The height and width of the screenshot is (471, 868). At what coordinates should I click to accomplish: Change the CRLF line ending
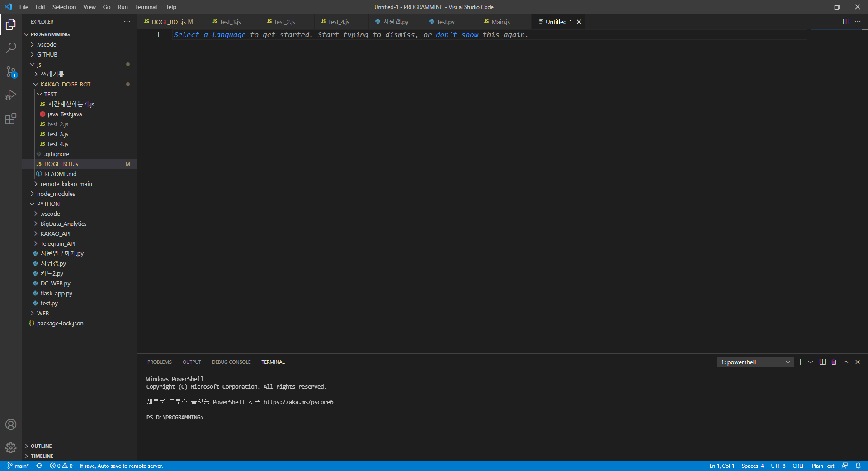tap(798, 466)
